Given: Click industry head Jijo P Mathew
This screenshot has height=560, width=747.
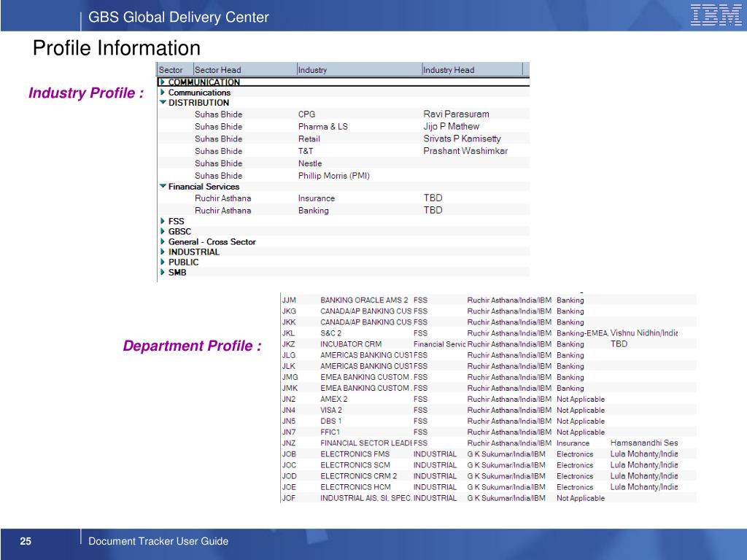Looking at the screenshot, I should 451,127.
